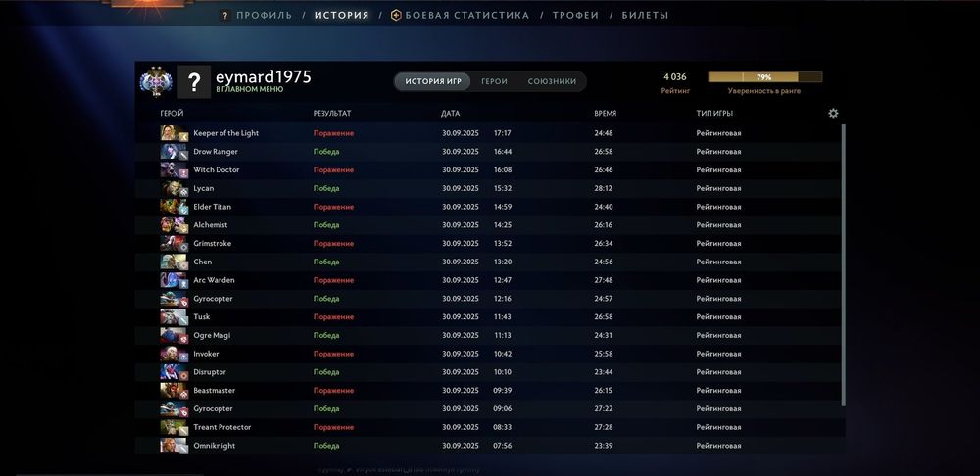980x476 pixels.
Task: Click the Elder Titan hero name
Action: point(212,206)
